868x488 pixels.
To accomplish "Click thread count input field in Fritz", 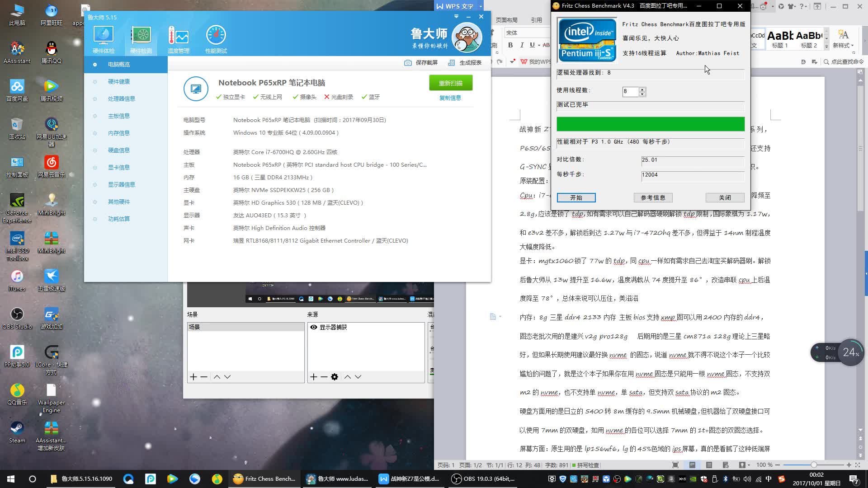I will pyautogui.click(x=631, y=92).
